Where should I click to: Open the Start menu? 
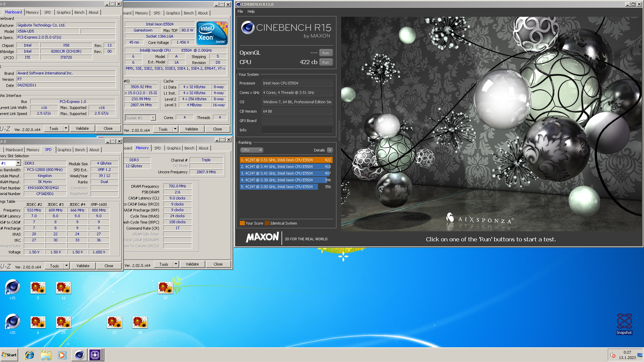click(9, 355)
